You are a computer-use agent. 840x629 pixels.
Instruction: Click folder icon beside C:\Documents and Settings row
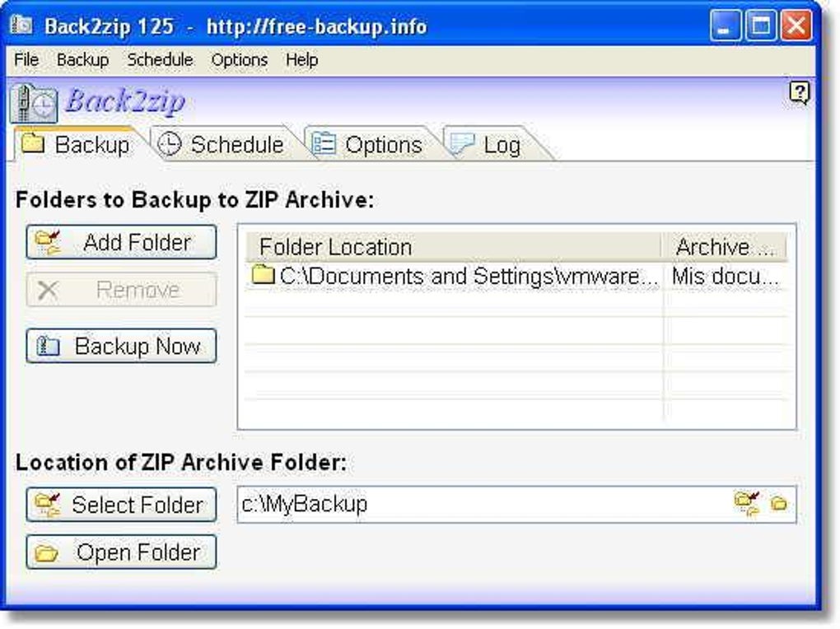click(263, 274)
